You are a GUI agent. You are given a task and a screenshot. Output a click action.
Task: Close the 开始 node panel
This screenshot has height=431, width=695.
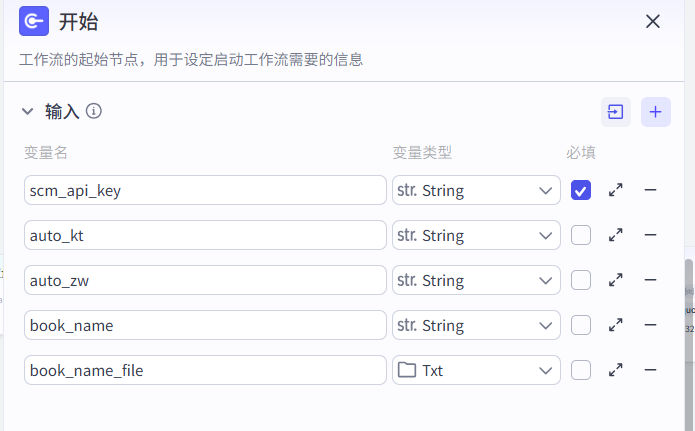[653, 21]
